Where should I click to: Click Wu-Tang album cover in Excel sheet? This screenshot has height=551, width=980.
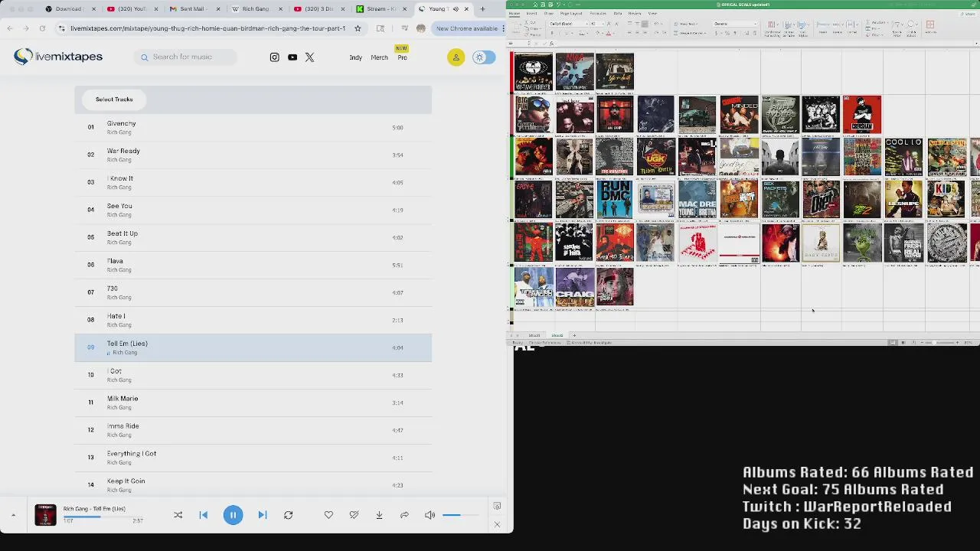point(534,71)
